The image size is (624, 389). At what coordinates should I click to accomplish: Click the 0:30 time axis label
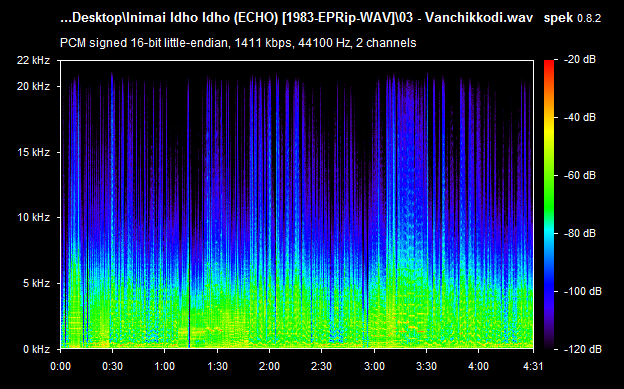click(x=113, y=366)
